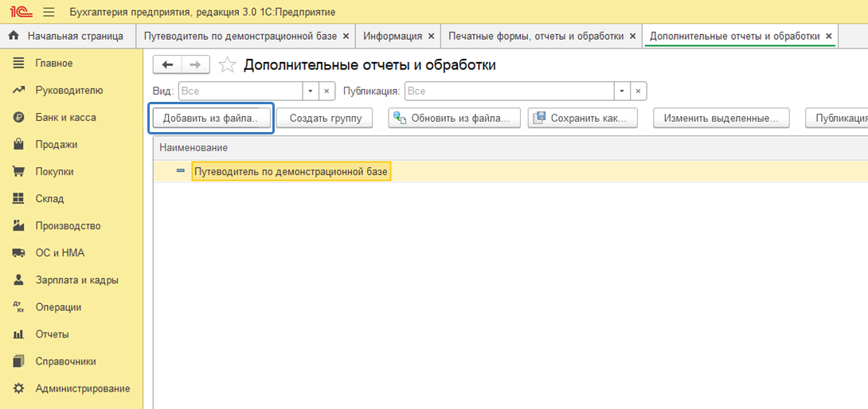Switch to Начальная страница tab
The image size is (868, 409).
[68, 36]
